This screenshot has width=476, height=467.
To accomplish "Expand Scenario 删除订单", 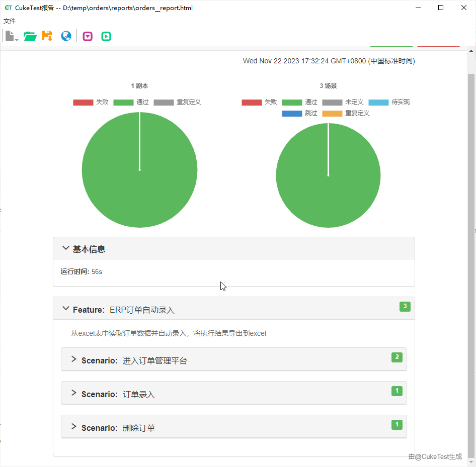I will click(x=73, y=427).
